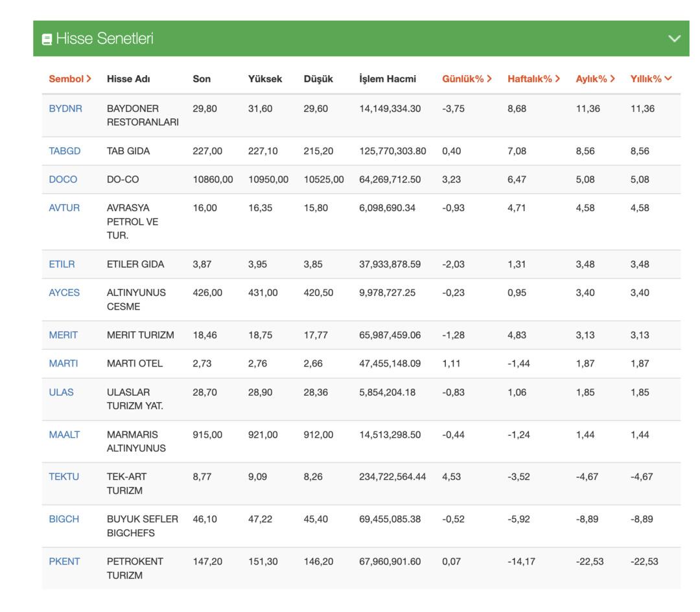Select the ULAS symbol link

coord(61,392)
